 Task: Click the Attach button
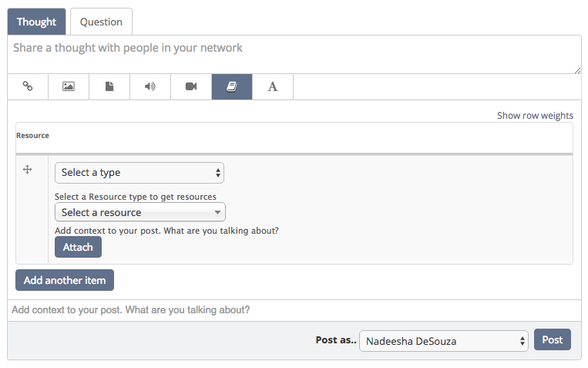[78, 247]
